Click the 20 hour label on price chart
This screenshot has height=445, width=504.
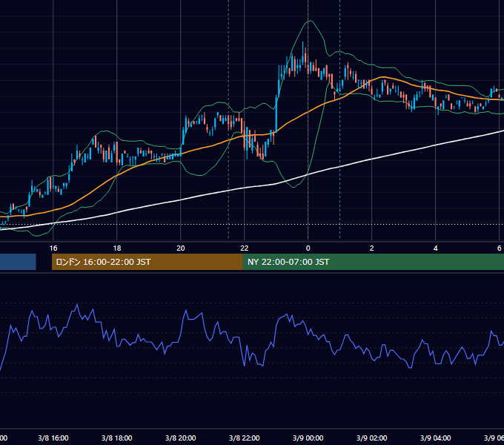coord(181,248)
